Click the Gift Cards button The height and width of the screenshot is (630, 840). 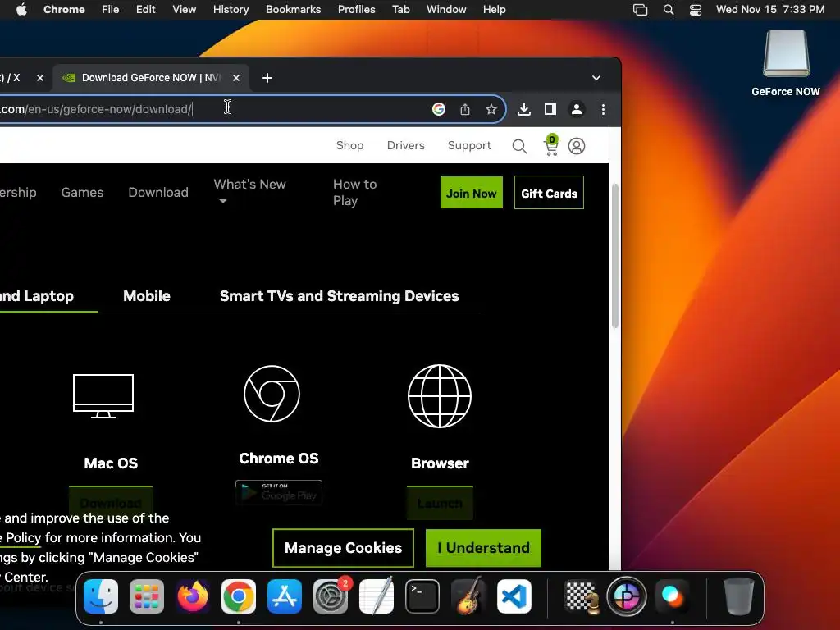(x=549, y=193)
